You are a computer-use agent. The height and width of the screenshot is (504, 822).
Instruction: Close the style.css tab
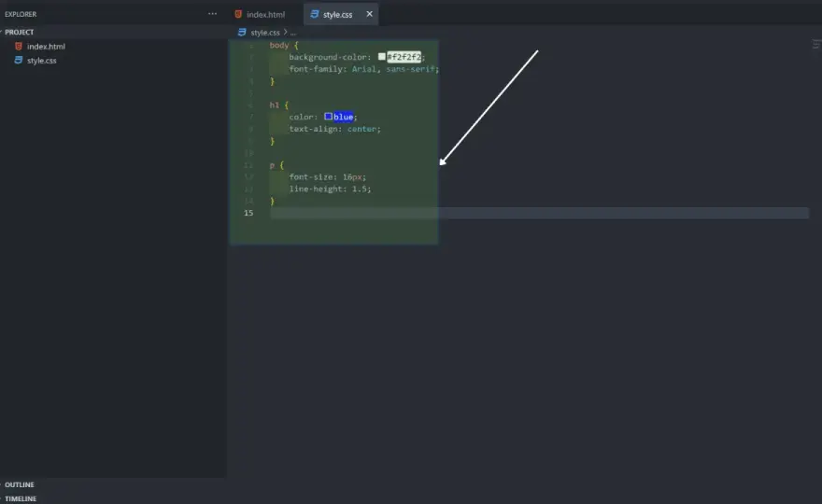370,14
